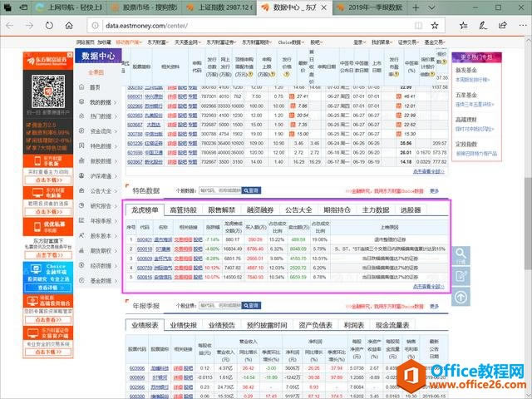
Task: Click 查询 button beside 特色数据 search
Action: 249,190
